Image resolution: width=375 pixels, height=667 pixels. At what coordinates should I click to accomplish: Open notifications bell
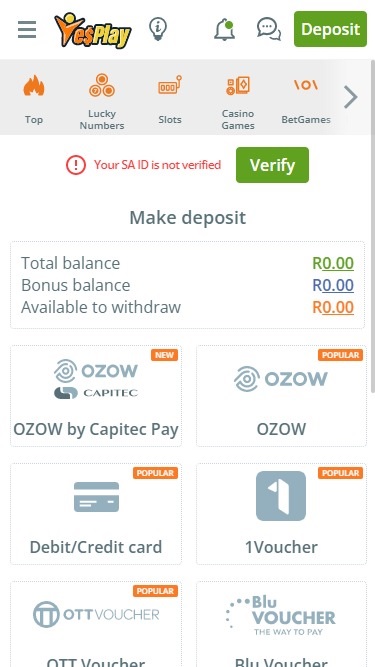[224, 30]
